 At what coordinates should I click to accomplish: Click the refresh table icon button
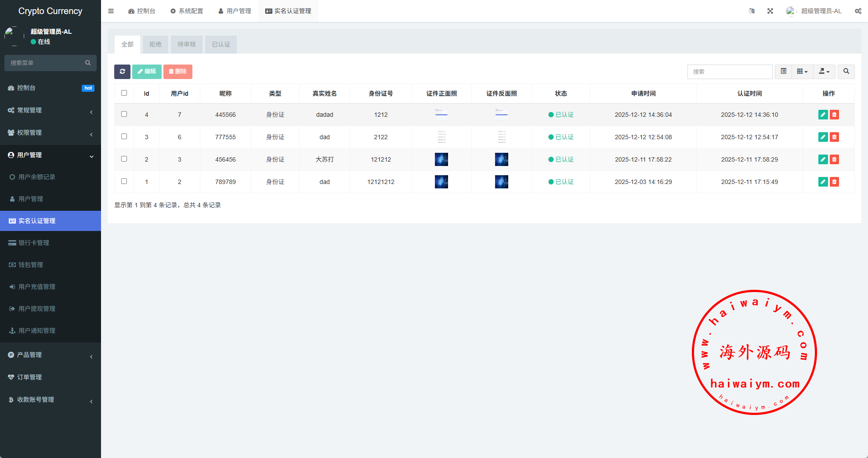pos(122,72)
